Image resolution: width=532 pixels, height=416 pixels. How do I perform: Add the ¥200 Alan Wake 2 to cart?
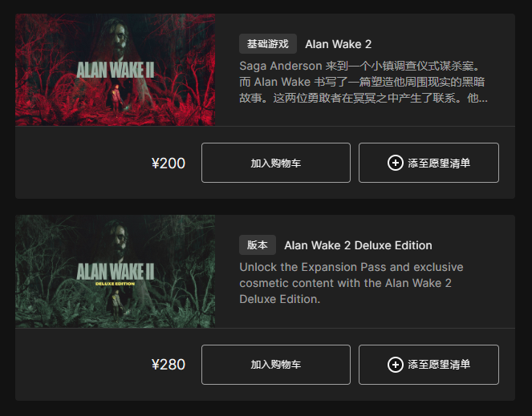pyautogui.click(x=276, y=163)
